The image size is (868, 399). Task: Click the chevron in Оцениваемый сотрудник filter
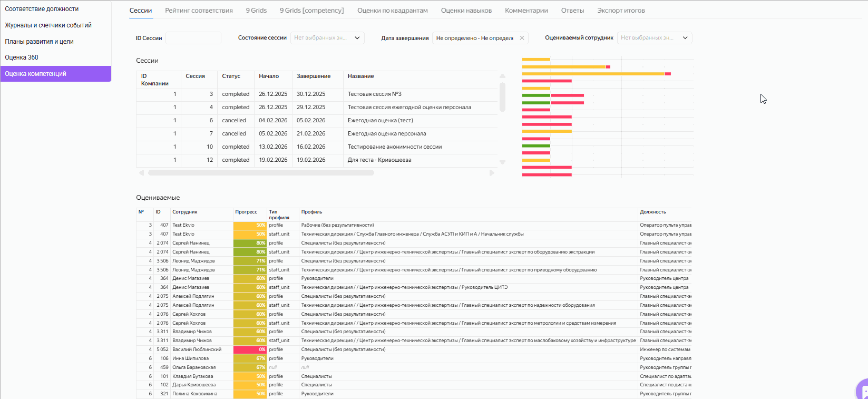[x=685, y=38]
